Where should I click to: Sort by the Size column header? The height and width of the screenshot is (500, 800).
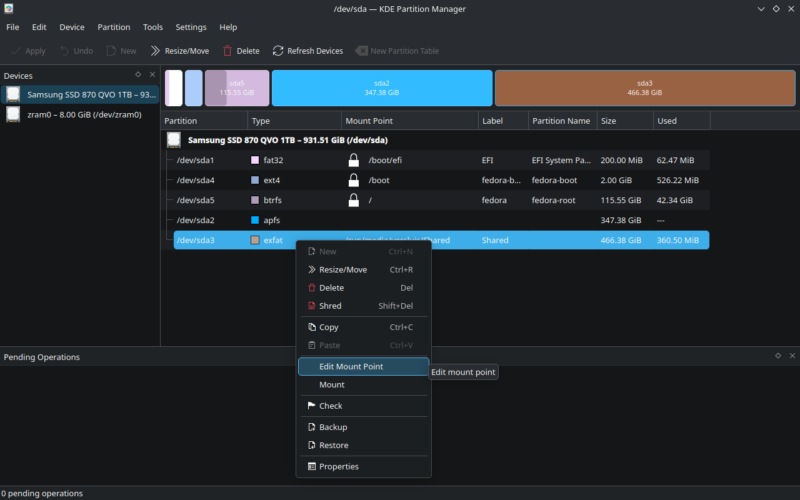tap(625, 121)
